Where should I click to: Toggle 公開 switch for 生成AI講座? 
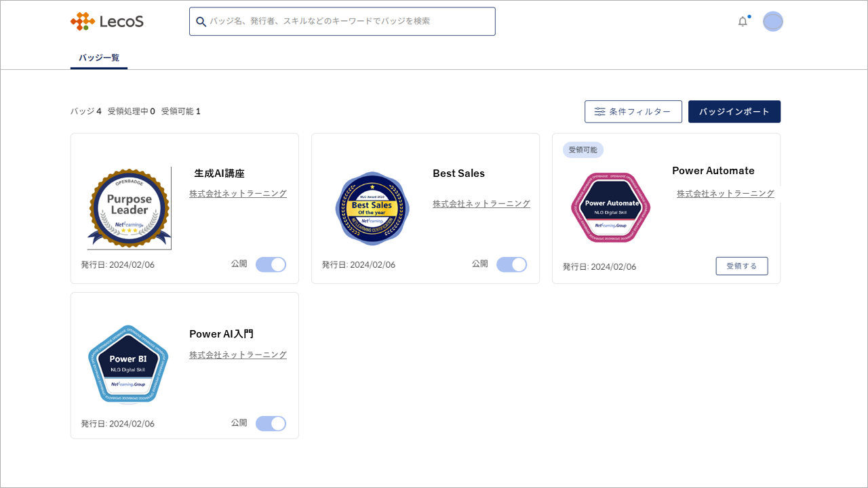pos(271,264)
